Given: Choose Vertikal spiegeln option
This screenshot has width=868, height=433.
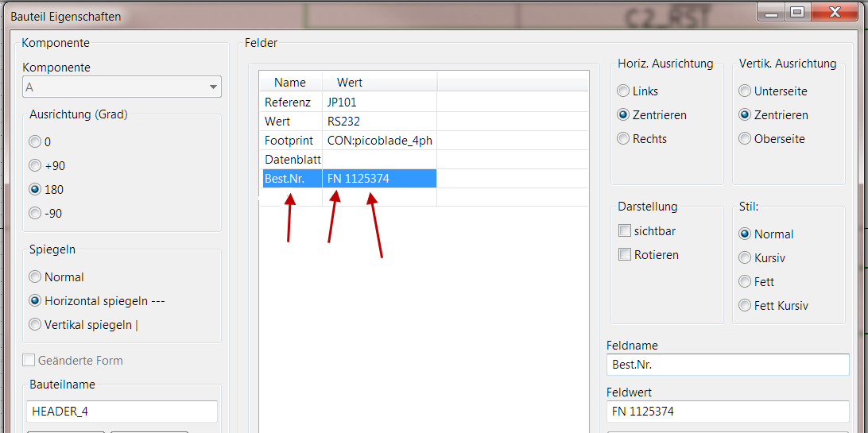Looking at the screenshot, I should [x=35, y=325].
